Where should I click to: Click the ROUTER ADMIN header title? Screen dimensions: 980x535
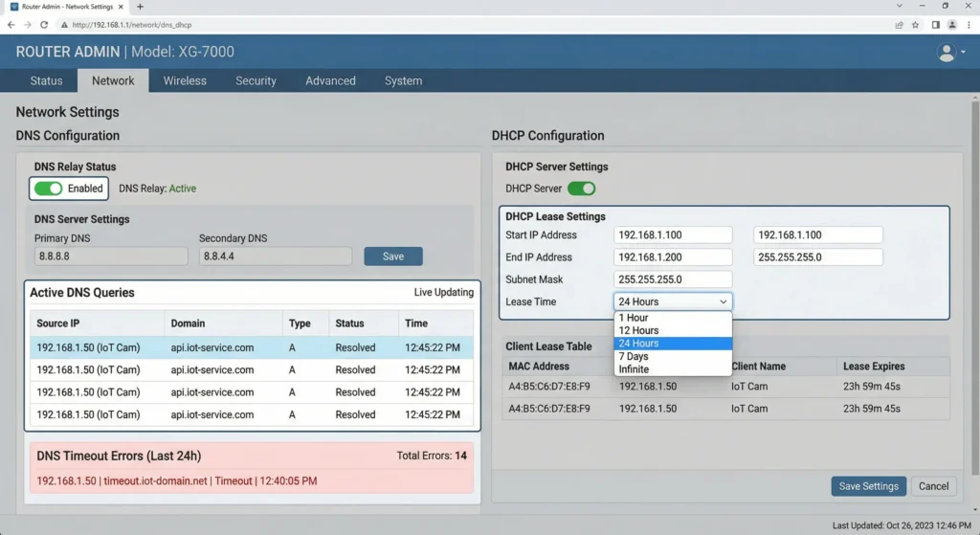click(68, 52)
